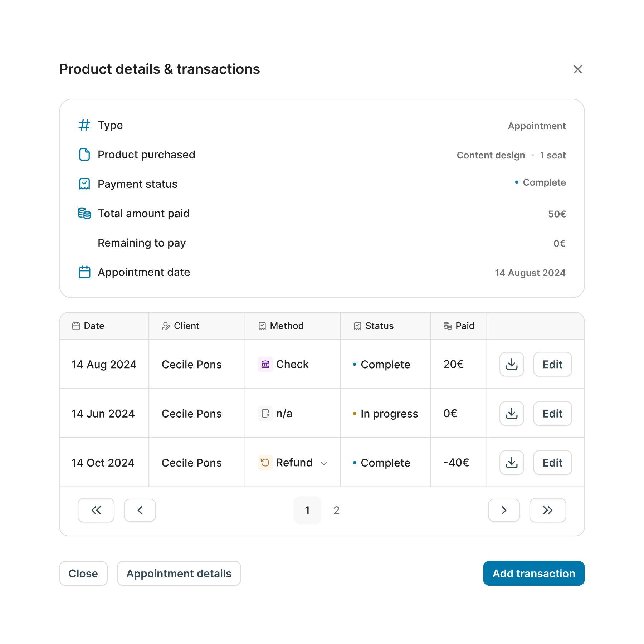Edit the 14 Jun 2024 transaction

point(552,414)
